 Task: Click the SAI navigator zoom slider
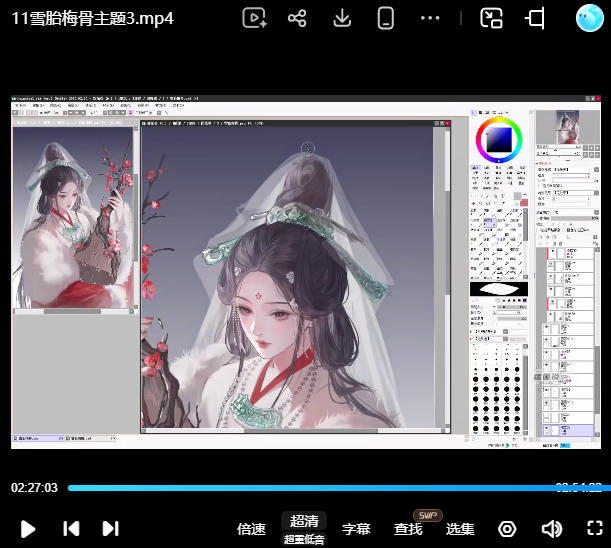558,147
